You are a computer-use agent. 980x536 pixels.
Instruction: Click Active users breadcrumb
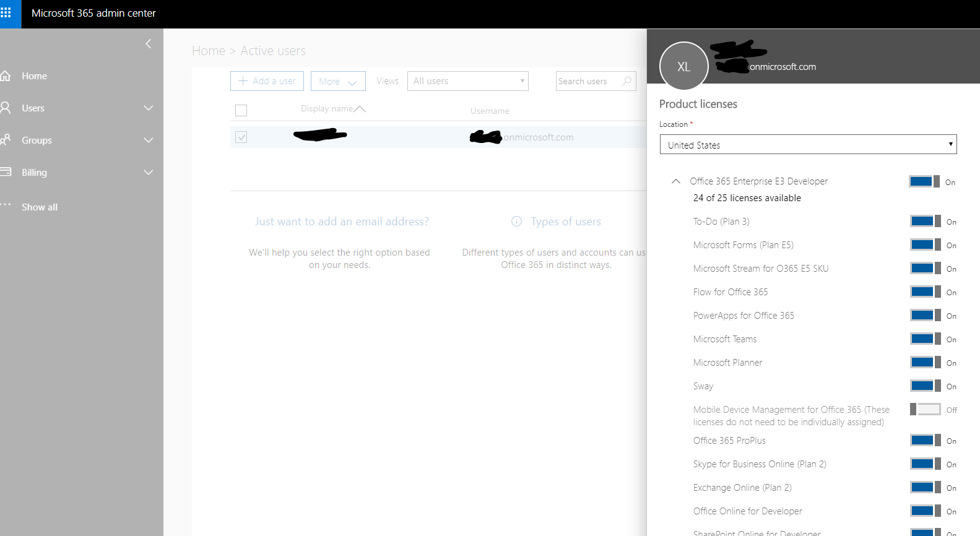coord(273,51)
